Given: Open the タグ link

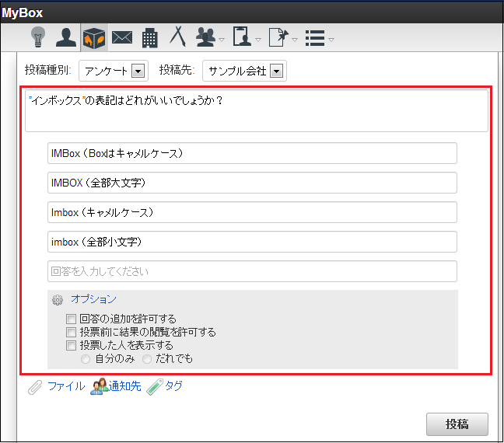Looking at the screenshot, I should pos(174,385).
